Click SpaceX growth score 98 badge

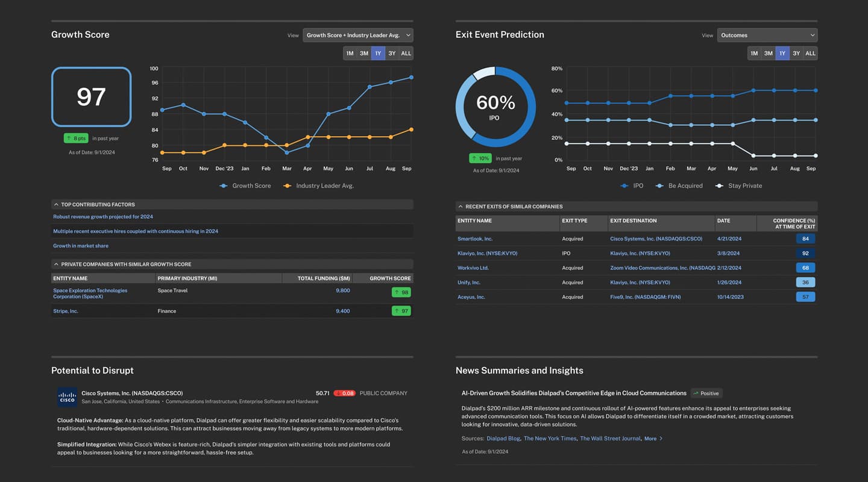tap(401, 292)
